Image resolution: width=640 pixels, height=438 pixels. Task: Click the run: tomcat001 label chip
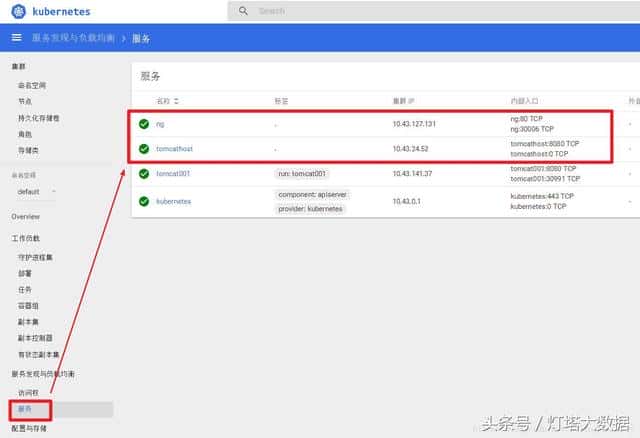coord(302,173)
